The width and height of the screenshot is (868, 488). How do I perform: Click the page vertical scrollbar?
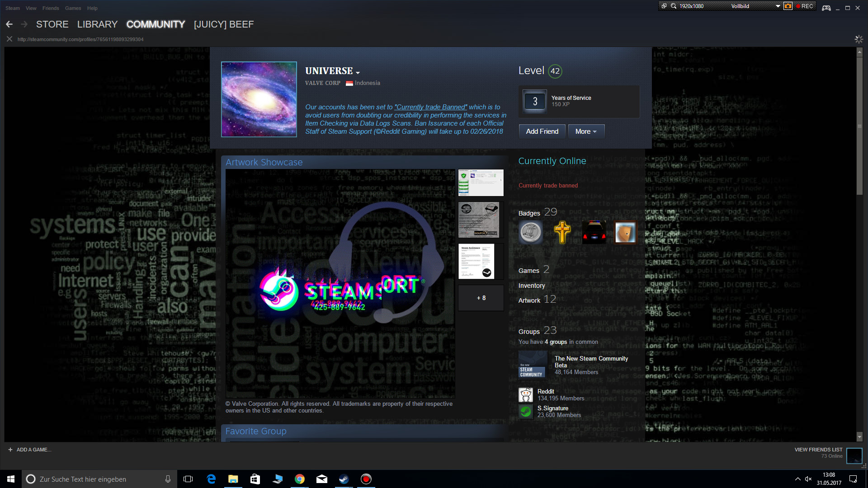coord(859,127)
